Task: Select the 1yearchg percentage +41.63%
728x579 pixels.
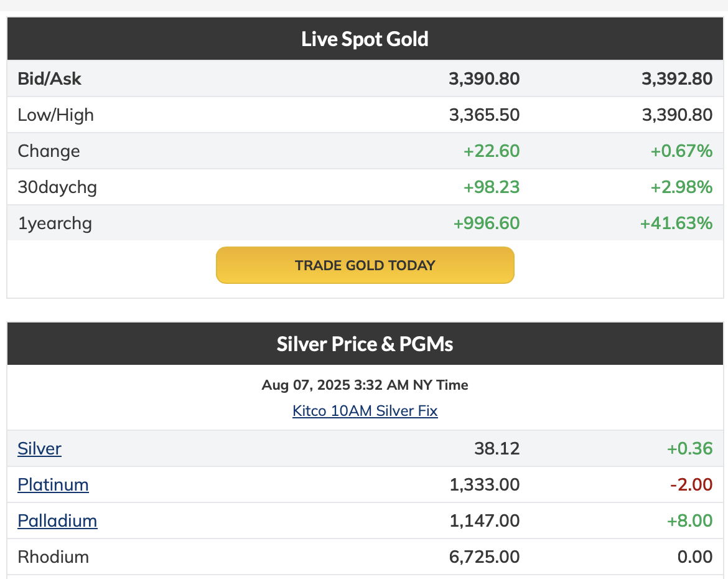Action: (676, 223)
